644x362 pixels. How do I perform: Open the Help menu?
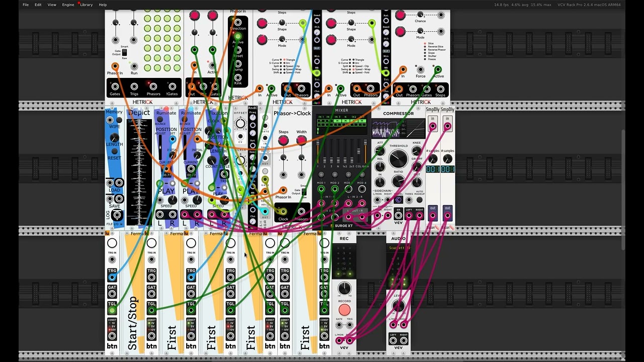click(103, 5)
